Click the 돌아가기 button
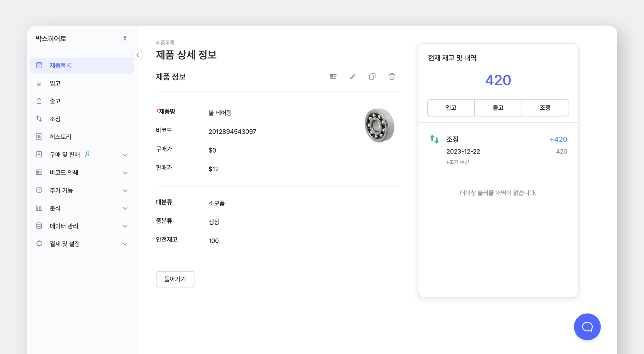The height and width of the screenshot is (354, 644). click(x=175, y=279)
